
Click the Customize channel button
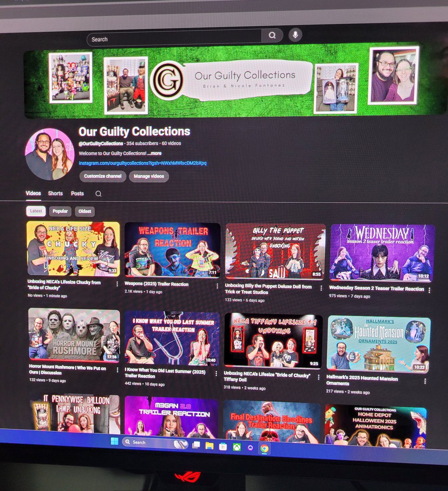pyautogui.click(x=103, y=176)
